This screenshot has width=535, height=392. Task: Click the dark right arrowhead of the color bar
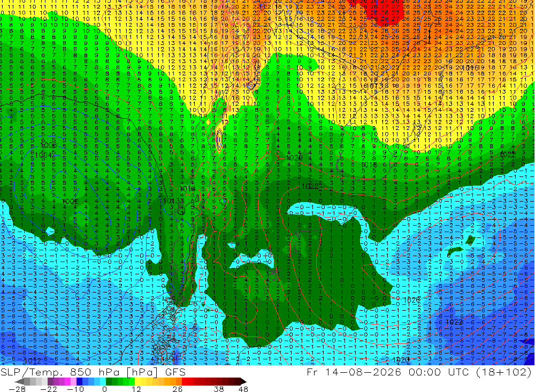[243, 381]
